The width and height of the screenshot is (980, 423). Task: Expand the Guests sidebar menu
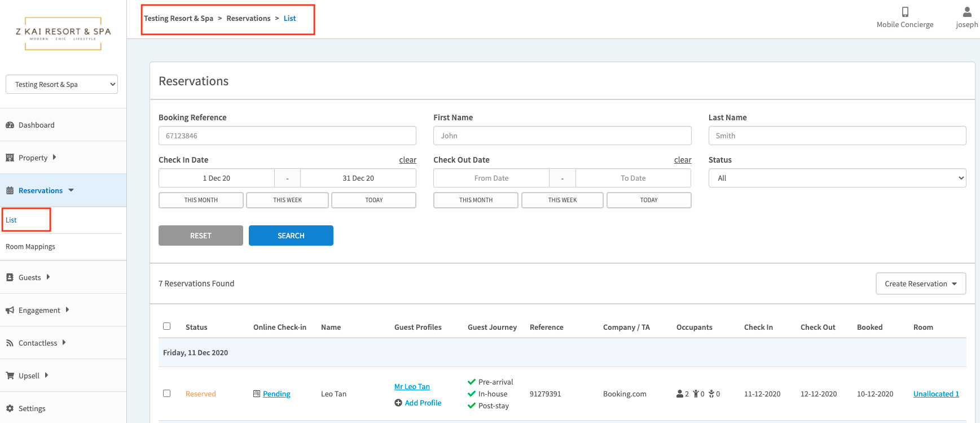pyautogui.click(x=29, y=277)
